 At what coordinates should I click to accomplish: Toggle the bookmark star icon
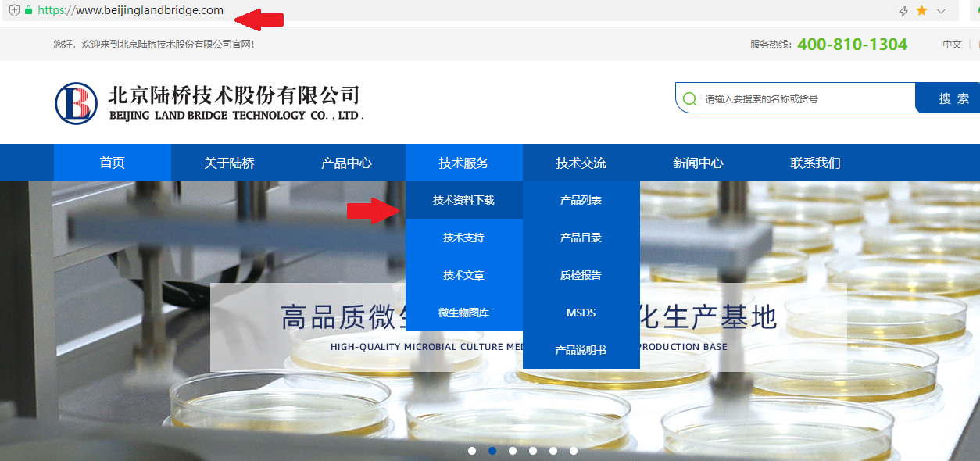(921, 12)
